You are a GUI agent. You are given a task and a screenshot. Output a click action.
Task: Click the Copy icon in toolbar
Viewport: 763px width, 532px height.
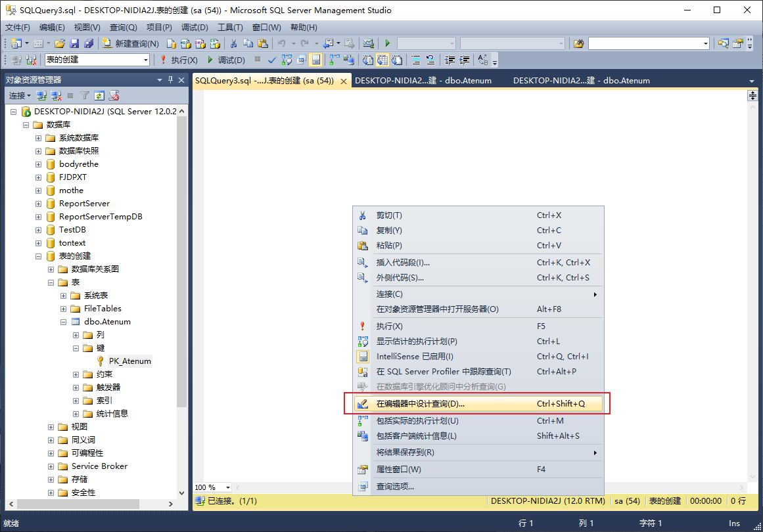[248, 44]
